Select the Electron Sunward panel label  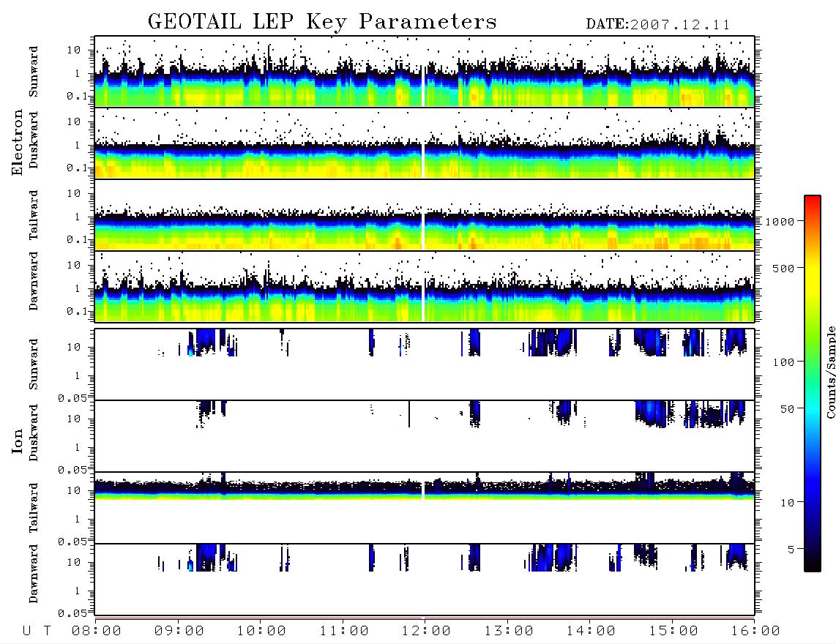34,72
